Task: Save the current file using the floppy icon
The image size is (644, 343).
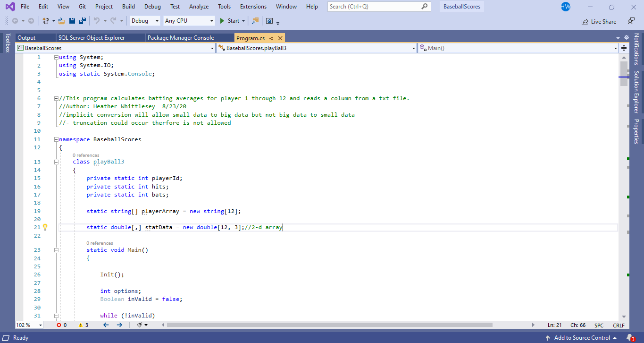Action: 72,21
